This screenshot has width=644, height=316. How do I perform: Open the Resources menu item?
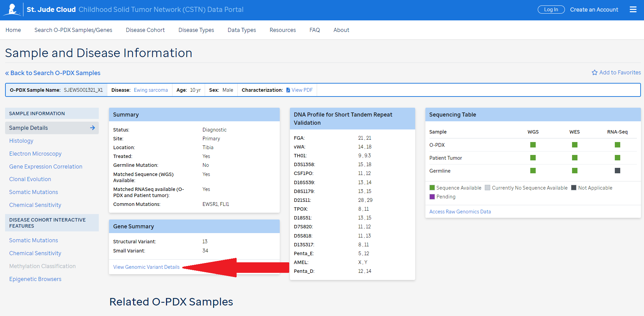283,30
